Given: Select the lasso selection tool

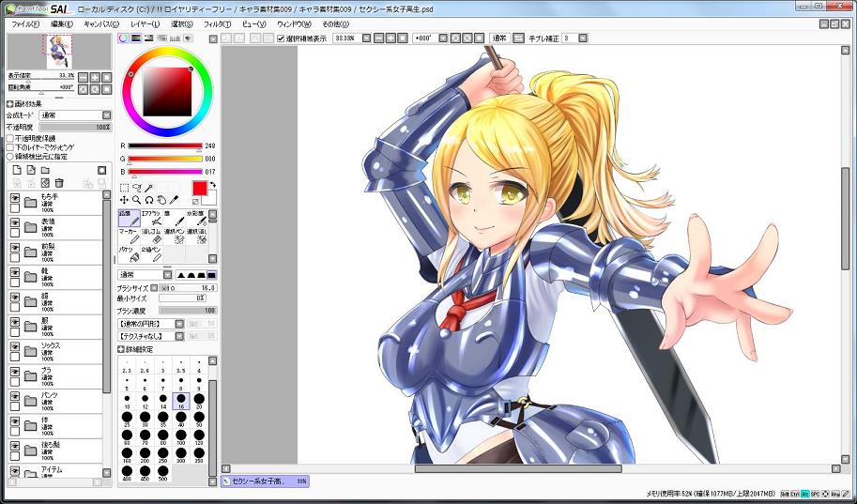Looking at the screenshot, I should tap(137, 188).
